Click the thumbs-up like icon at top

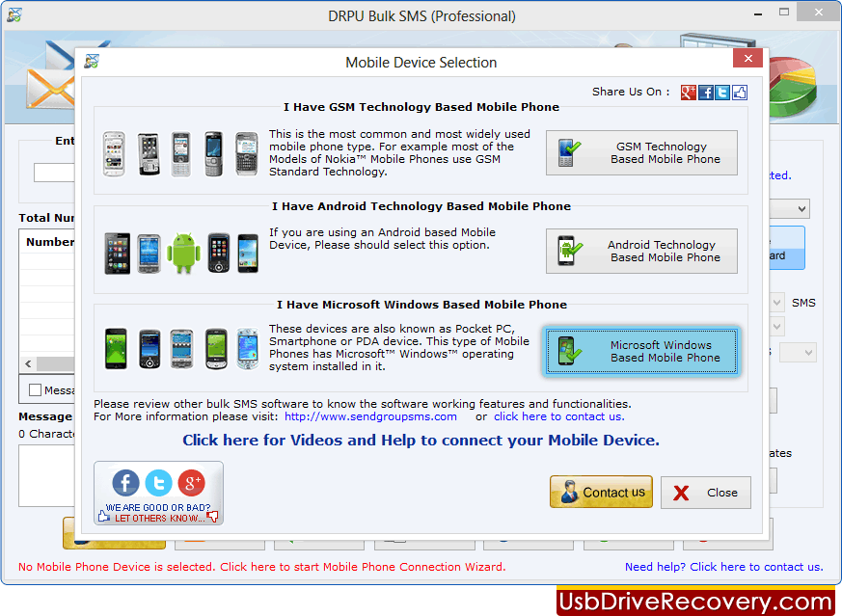click(740, 93)
